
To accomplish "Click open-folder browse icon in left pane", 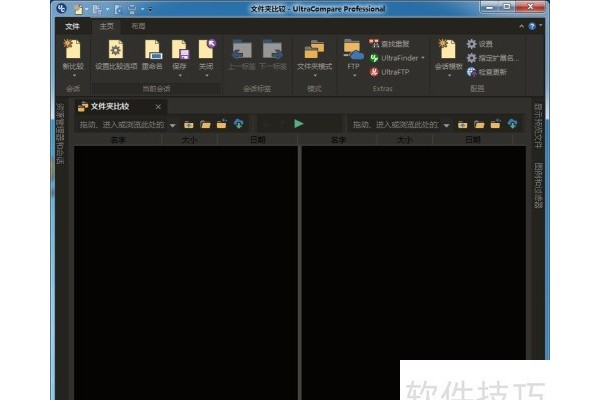I will (205, 124).
